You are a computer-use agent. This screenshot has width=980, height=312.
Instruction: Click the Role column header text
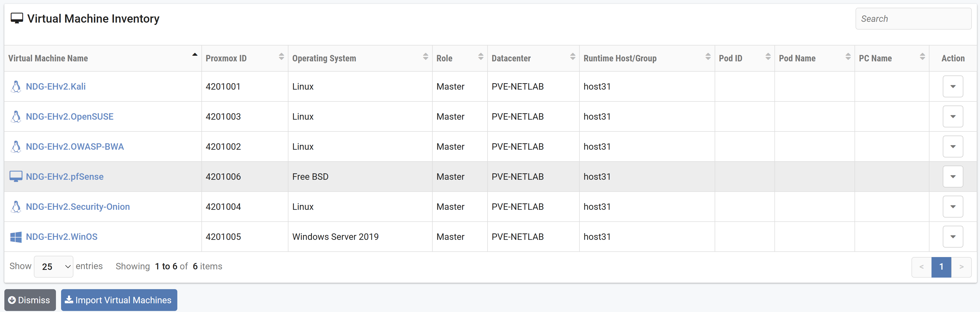coord(444,59)
